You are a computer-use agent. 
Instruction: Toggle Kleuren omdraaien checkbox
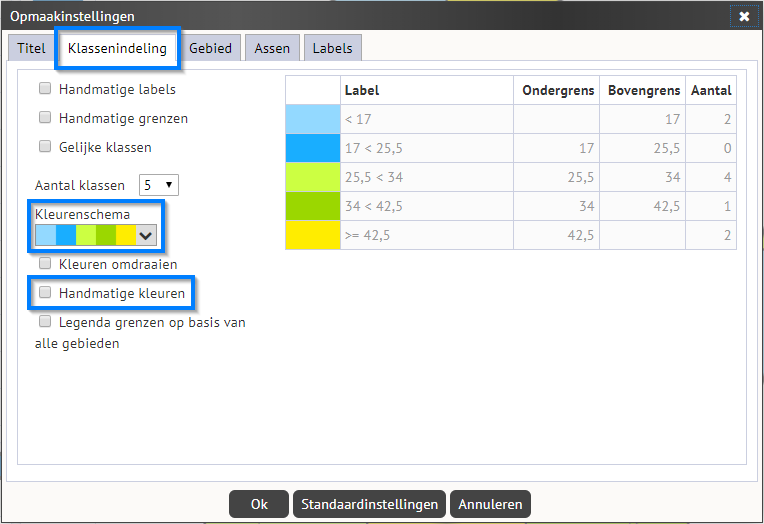(45, 263)
